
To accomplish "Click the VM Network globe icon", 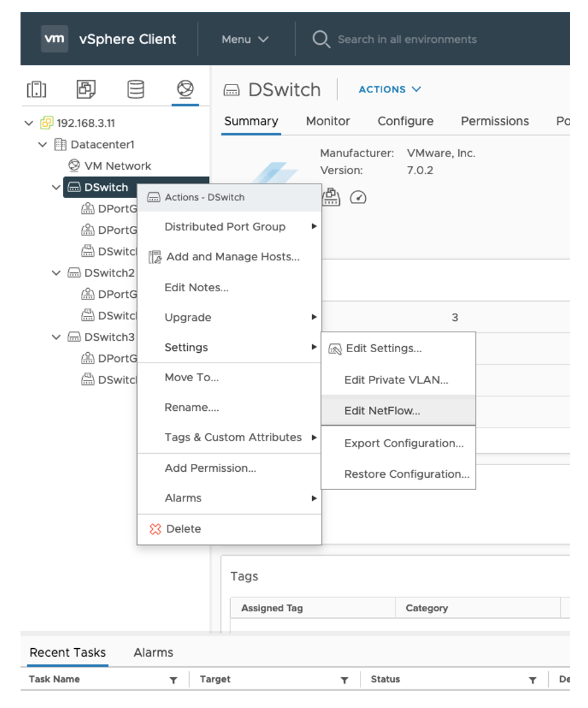I will click(74, 166).
